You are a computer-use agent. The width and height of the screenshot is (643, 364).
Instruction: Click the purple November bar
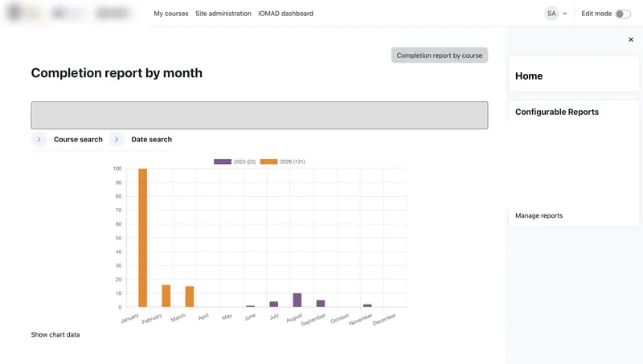click(367, 305)
